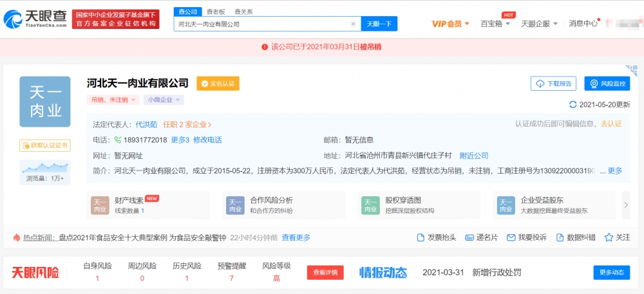Image resolution: width=644 pixels, height=294 pixels.
Task: Advance the feature cards with right arrow
Action: tap(626, 205)
